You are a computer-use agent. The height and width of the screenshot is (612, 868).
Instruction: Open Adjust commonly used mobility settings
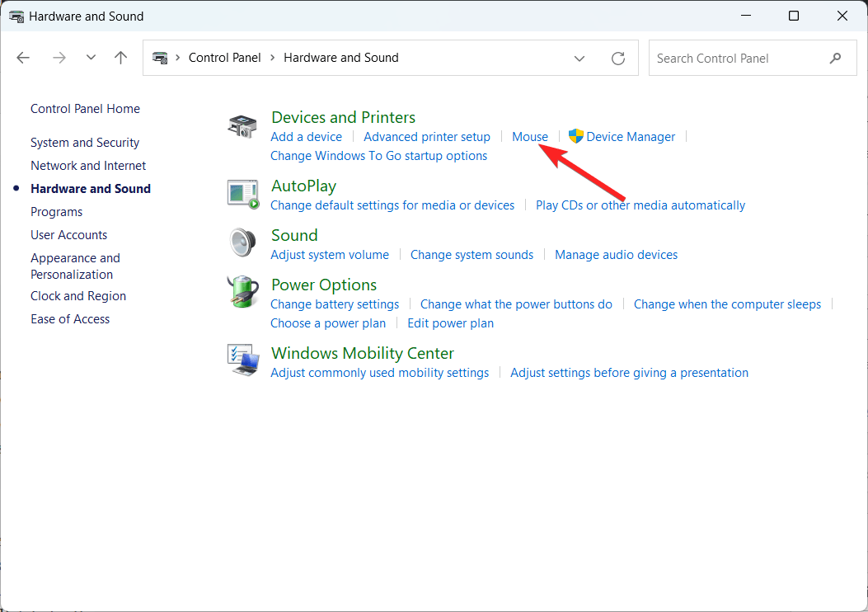379,373
